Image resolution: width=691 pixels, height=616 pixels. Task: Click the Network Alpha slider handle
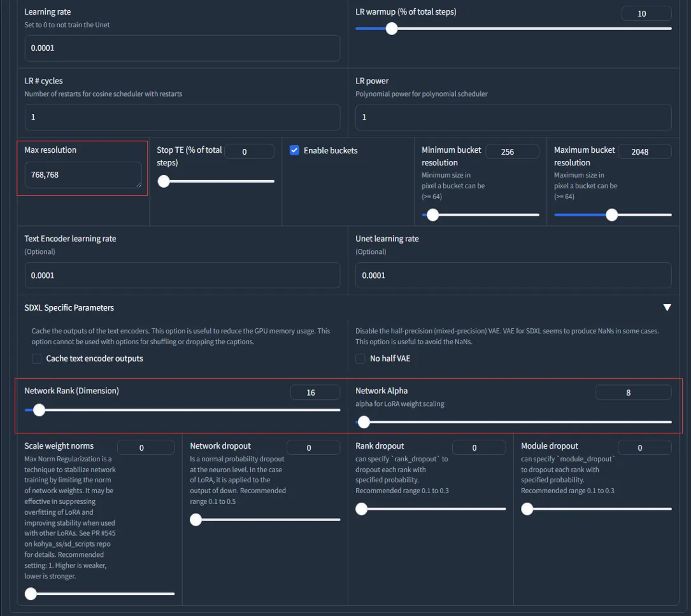pyautogui.click(x=364, y=422)
